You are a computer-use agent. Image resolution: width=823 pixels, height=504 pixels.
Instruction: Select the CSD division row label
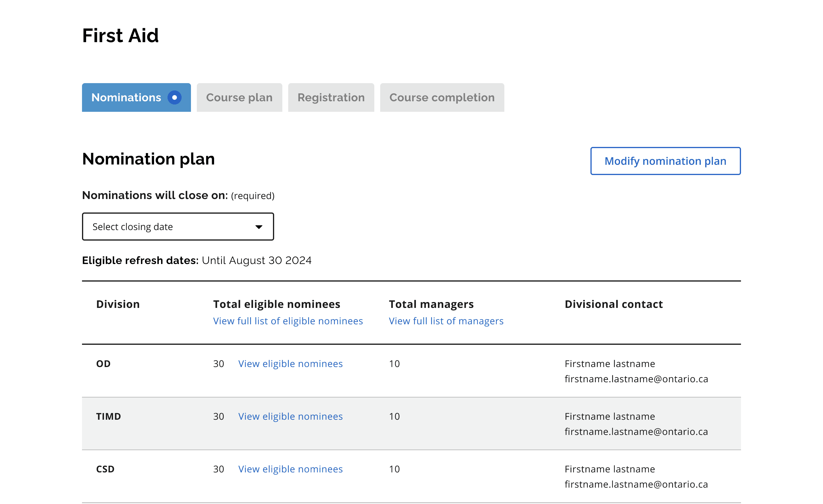pos(105,469)
